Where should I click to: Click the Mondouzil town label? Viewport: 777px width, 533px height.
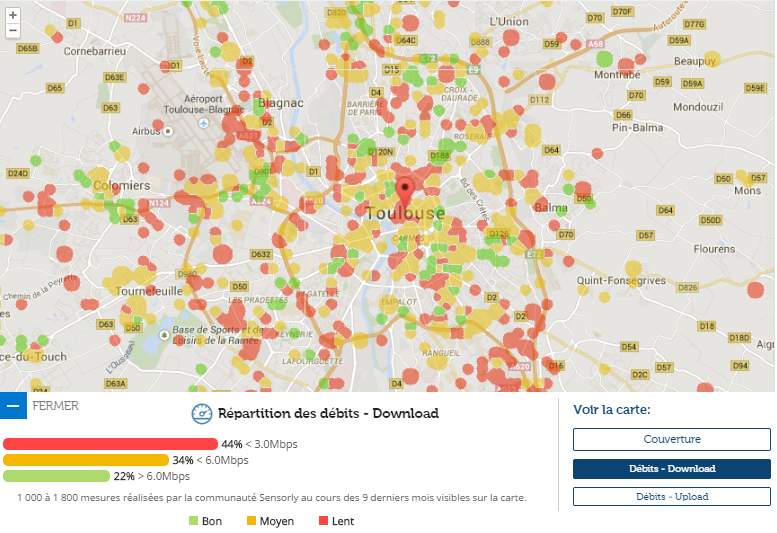[698, 107]
